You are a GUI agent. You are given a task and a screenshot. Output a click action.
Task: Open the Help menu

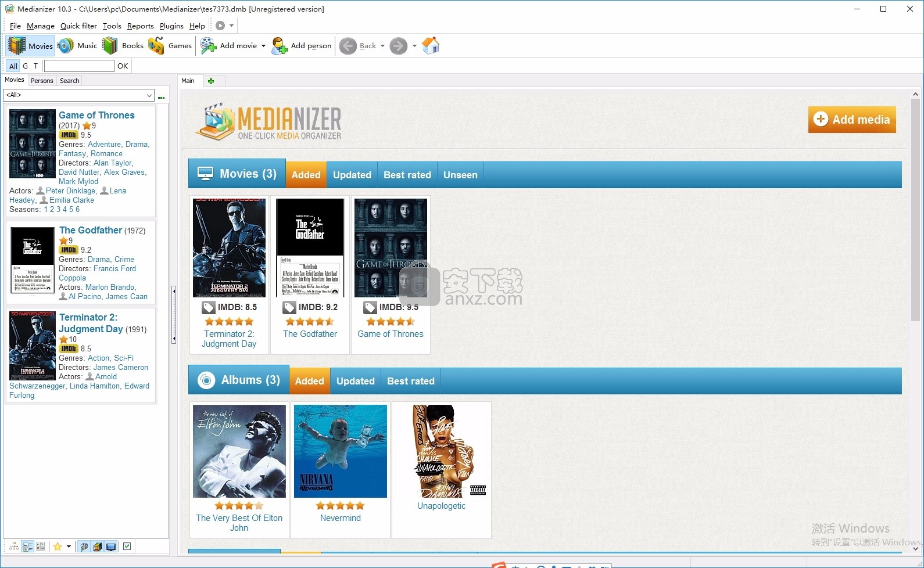coord(197,26)
